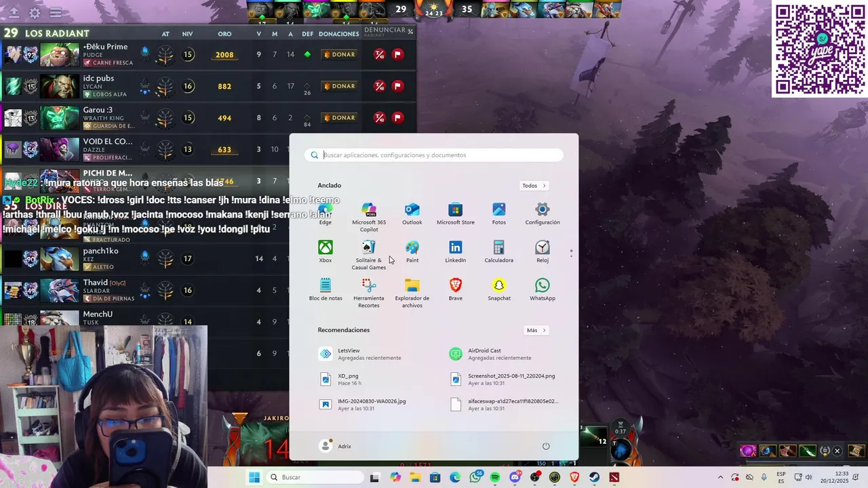Launch Brave browser from pinned apps
The height and width of the screenshot is (488, 868).
(x=456, y=290)
